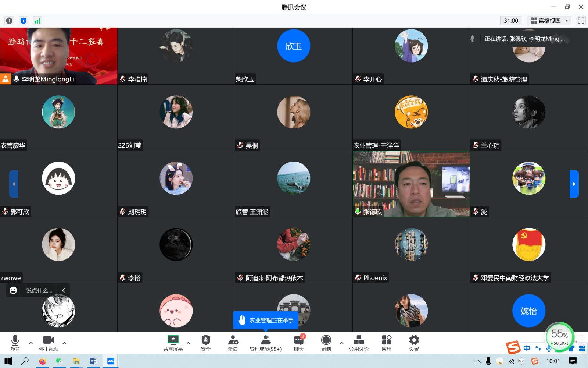
Task: Click 阿迪来·阿布都热依木 name label
Action: click(274, 278)
